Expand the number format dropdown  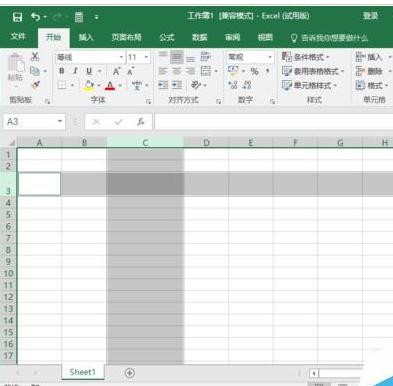(270, 57)
